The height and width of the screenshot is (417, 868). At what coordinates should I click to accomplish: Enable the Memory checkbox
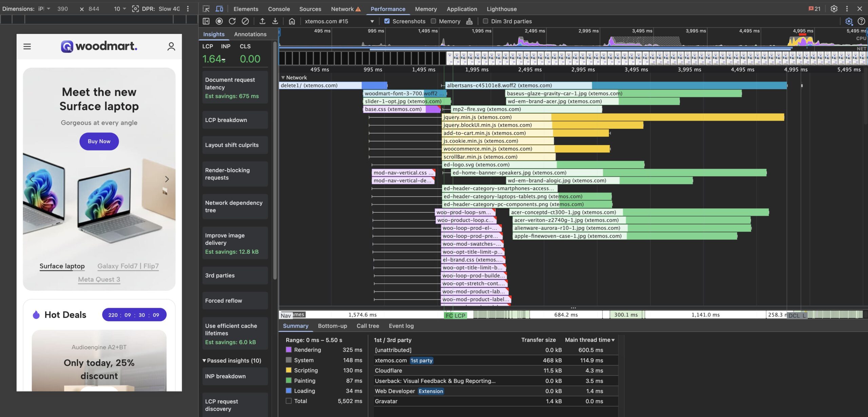point(433,21)
